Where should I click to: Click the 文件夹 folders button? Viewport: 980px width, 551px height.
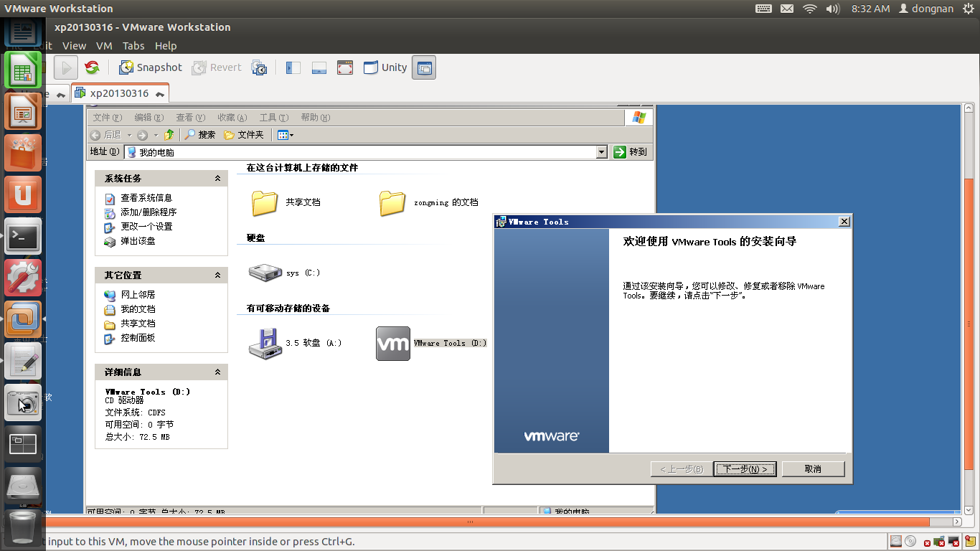click(x=244, y=135)
